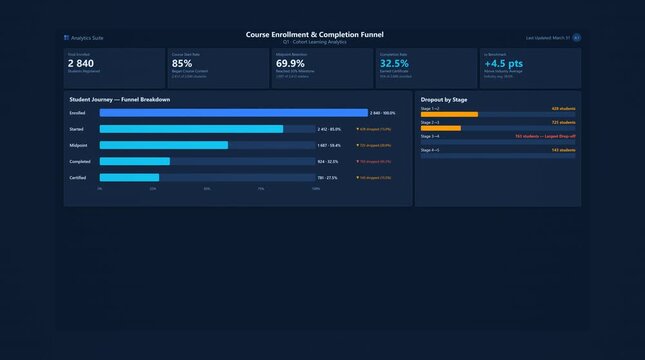Click the 143 students label
The height and width of the screenshot is (360, 645).
tap(564, 150)
